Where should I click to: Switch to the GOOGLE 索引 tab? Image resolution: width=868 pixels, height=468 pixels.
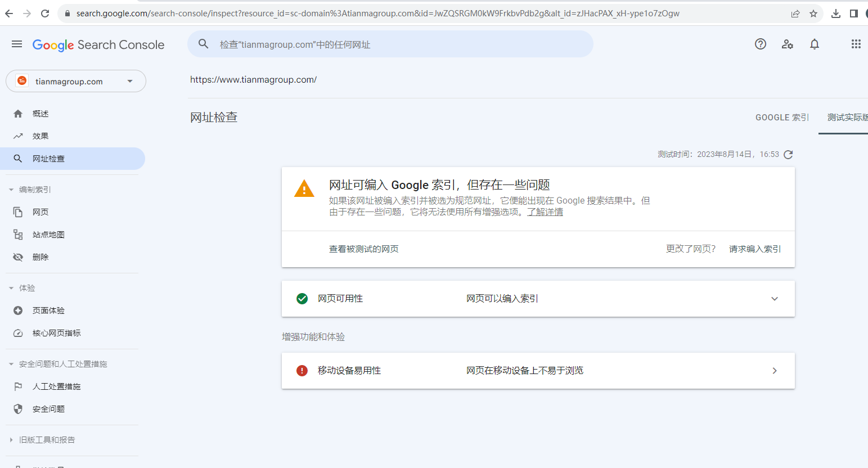click(x=782, y=117)
